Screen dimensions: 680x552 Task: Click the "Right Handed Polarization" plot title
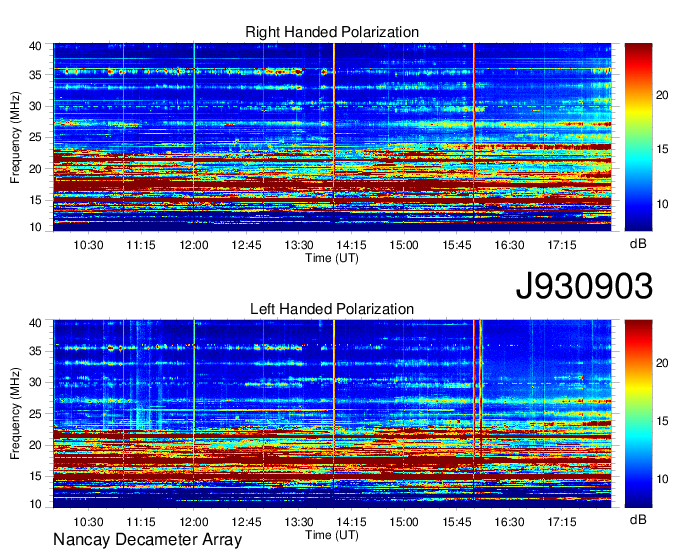tap(332, 32)
